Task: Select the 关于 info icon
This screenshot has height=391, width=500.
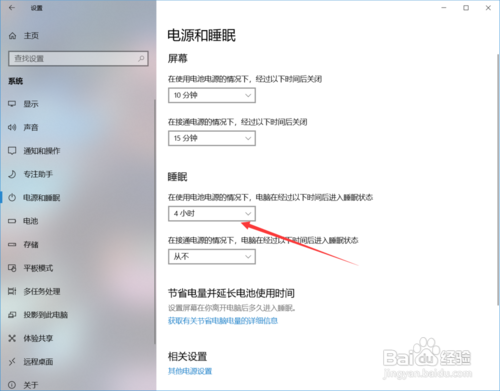Action: (x=12, y=385)
